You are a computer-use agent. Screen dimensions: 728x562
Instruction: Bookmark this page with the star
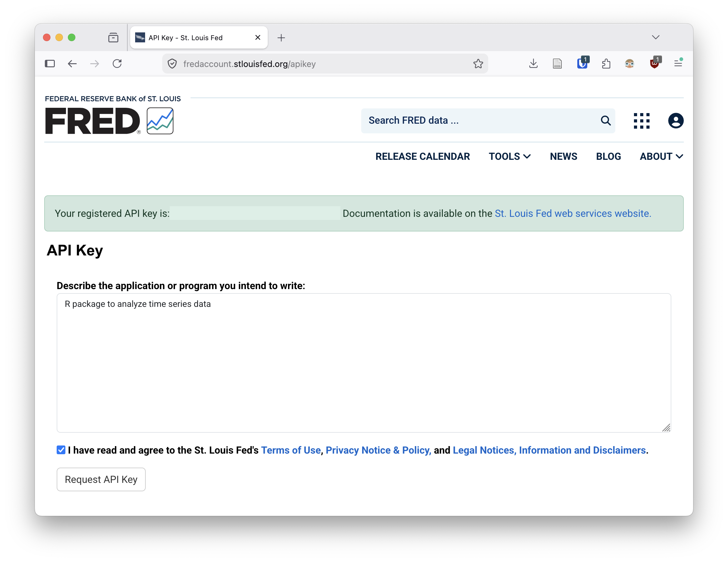point(478,63)
